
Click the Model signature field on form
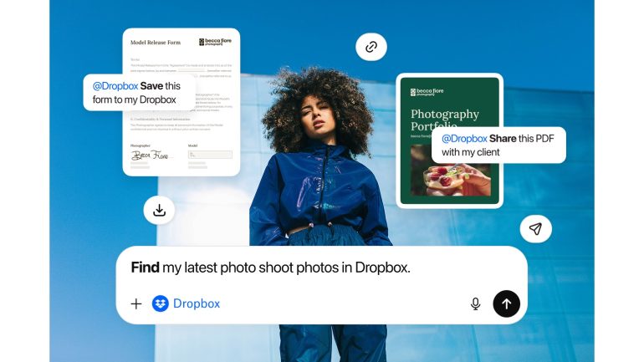tap(209, 155)
